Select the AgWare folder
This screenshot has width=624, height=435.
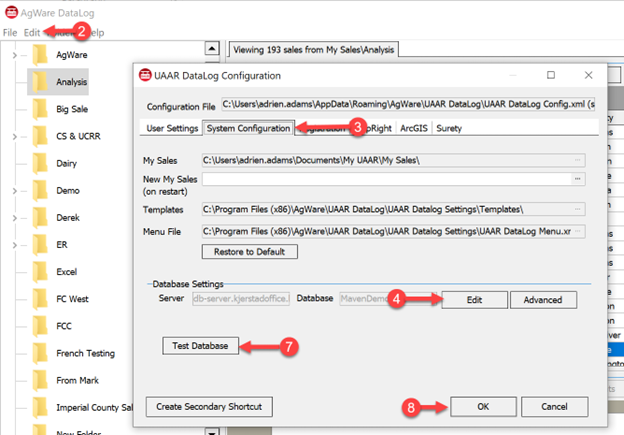tap(72, 55)
